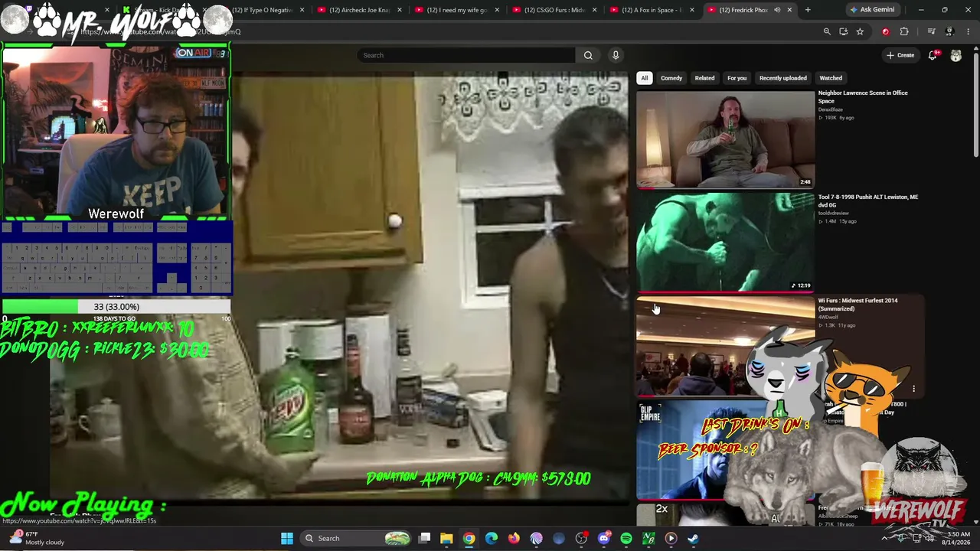Click the Create button

pos(900,55)
